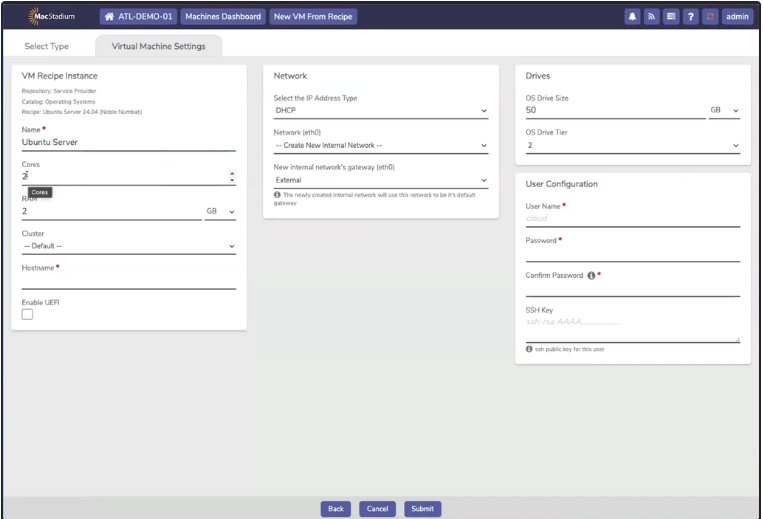
Task: Open the ATL-DEMO-01 home button
Action: tap(139, 17)
